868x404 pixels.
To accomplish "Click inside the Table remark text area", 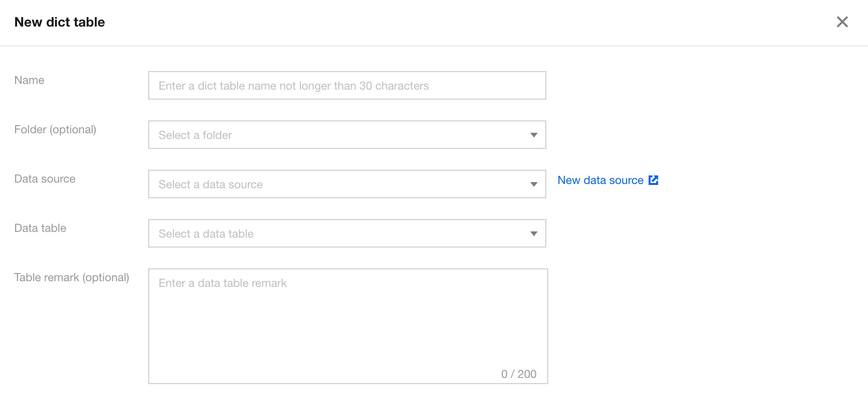I will tap(348, 327).
